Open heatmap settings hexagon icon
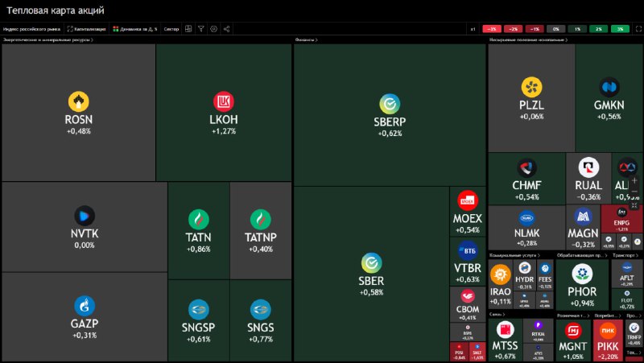 (x=214, y=29)
